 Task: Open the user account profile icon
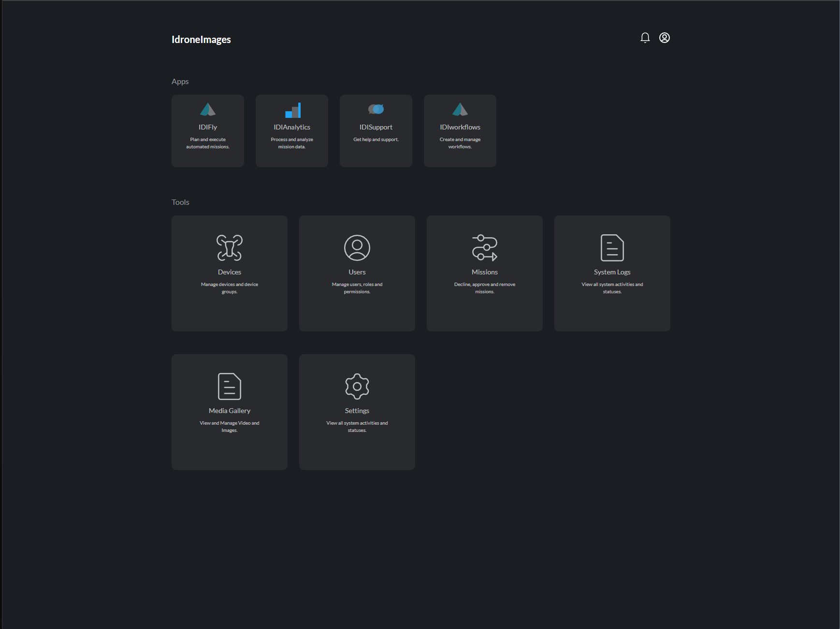tap(665, 38)
